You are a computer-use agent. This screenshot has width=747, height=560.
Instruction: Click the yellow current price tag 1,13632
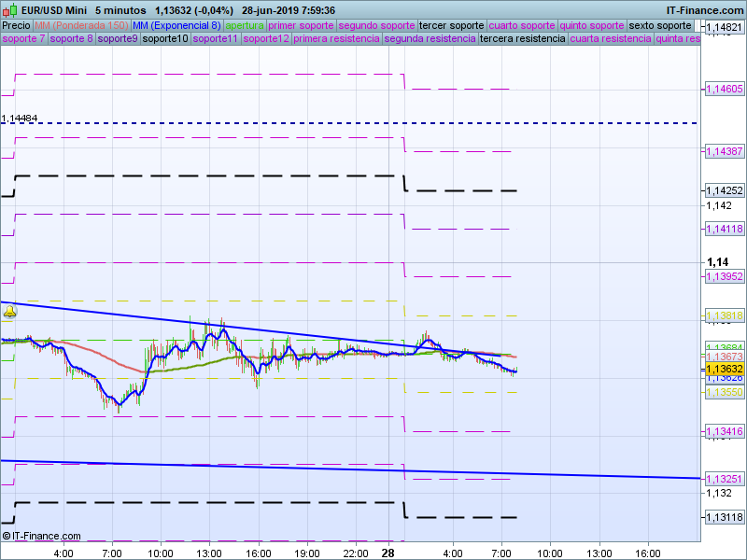(x=722, y=369)
